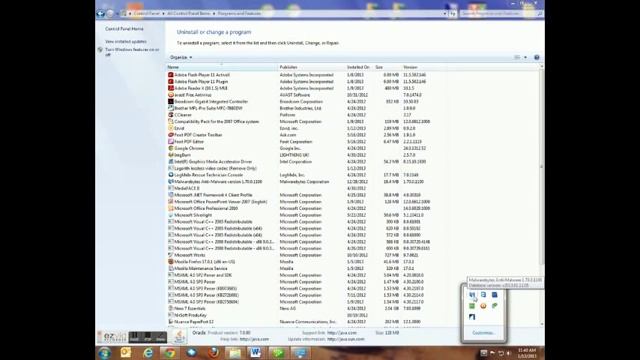The width and height of the screenshot is (640, 360).
Task: Open Control Panel Home link
Action: click(x=124, y=29)
